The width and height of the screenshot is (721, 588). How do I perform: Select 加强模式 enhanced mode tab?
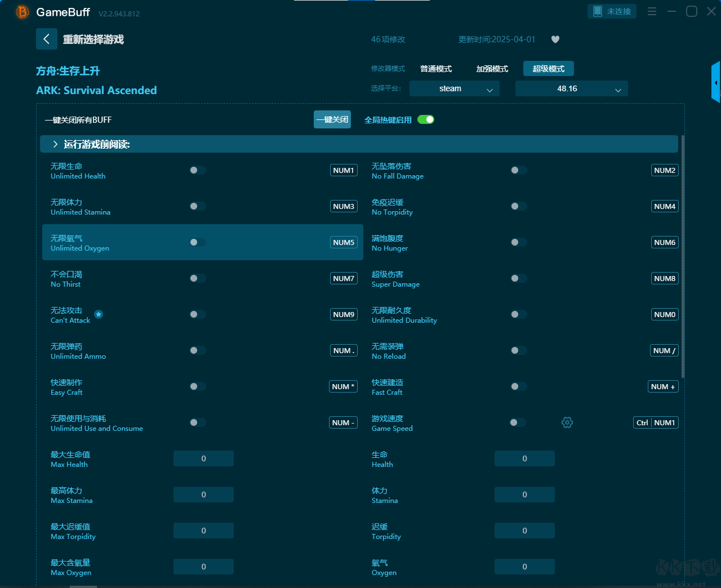[x=492, y=69]
